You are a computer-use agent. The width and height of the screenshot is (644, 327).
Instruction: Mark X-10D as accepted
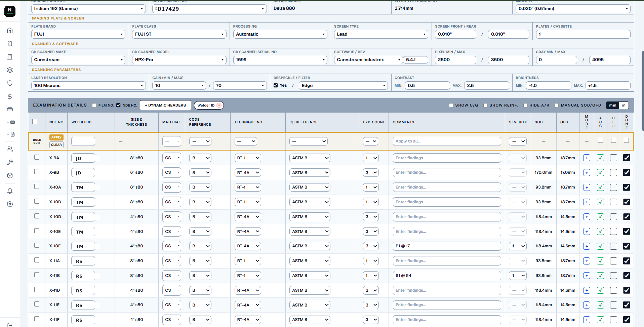click(600, 217)
